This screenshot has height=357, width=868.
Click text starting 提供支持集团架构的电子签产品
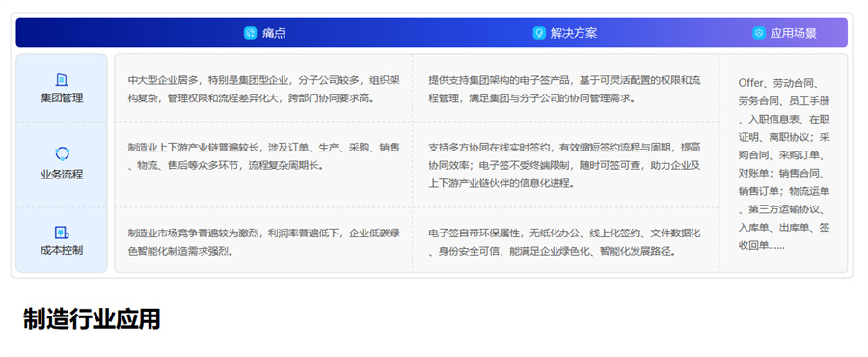tap(564, 90)
